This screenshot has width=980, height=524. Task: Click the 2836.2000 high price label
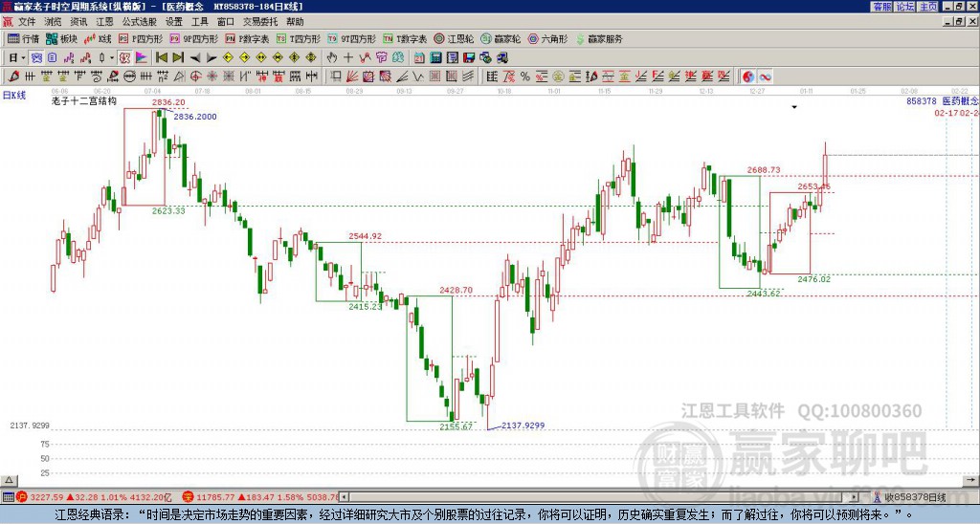pos(195,117)
